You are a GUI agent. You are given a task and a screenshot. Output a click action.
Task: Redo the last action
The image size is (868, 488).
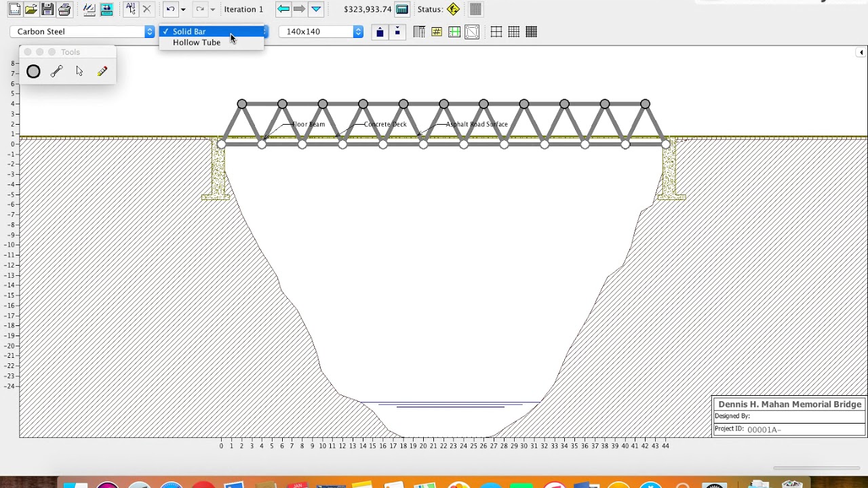point(200,9)
